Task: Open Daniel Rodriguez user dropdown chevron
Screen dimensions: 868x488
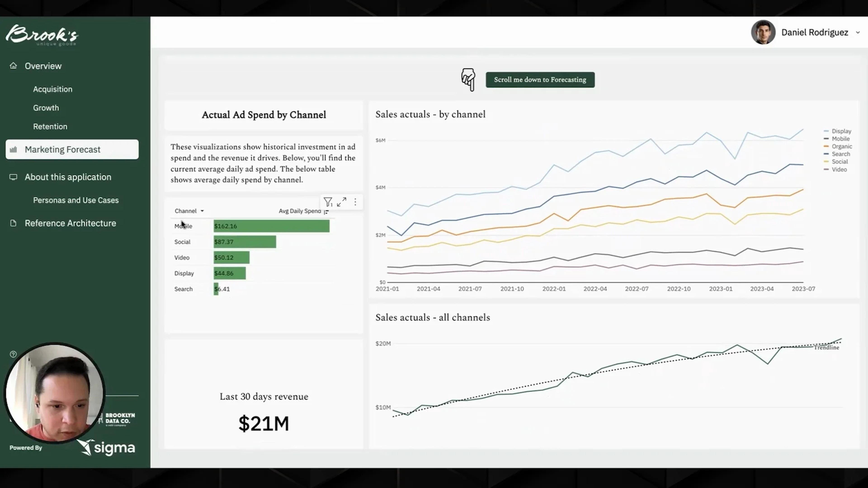Action: click(x=858, y=33)
